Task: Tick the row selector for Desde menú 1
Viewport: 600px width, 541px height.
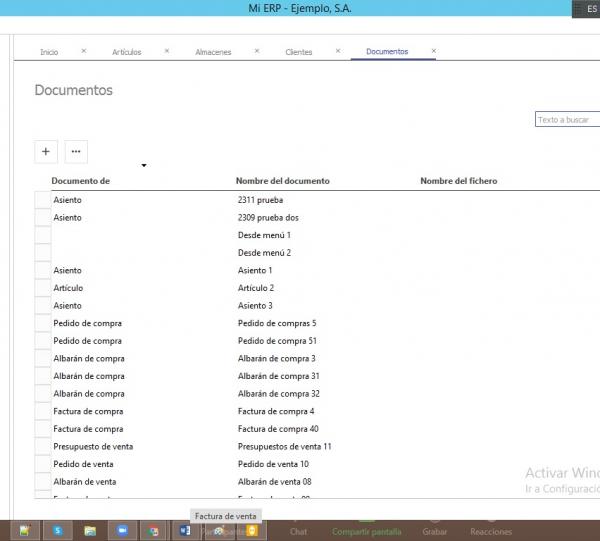Action: point(43,235)
